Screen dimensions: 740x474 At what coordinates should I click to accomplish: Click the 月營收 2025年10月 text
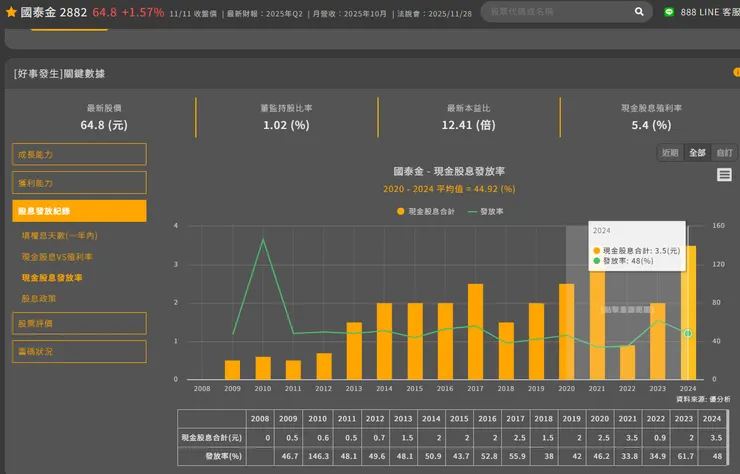tap(350, 14)
